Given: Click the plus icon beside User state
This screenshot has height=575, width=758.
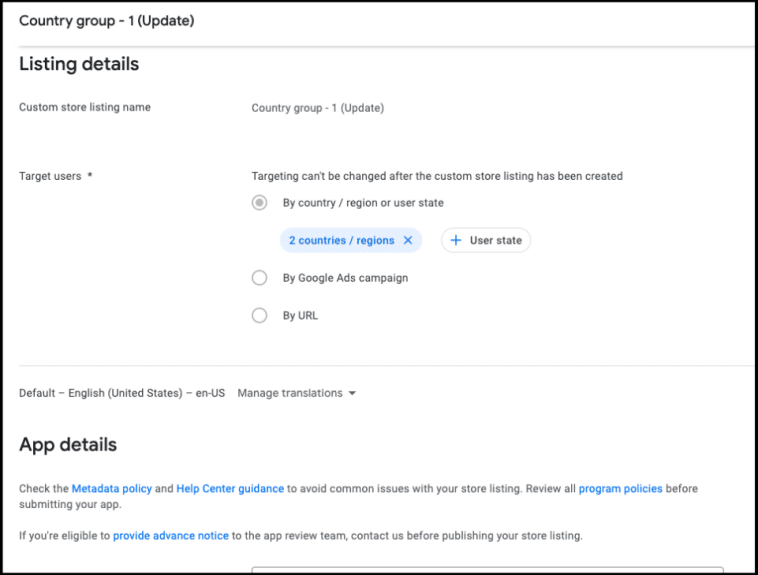Looking at the screenshot, I should (x=456, y=241).
